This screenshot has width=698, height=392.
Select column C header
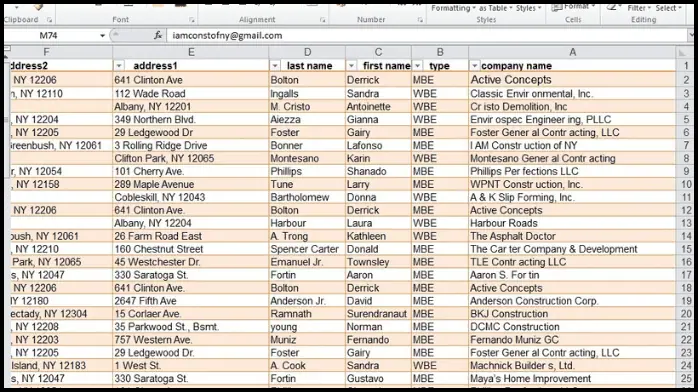point(378,53)
